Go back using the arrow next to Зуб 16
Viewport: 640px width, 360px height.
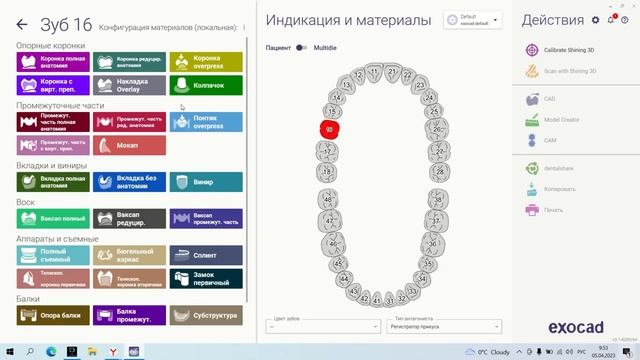(22, 24)
